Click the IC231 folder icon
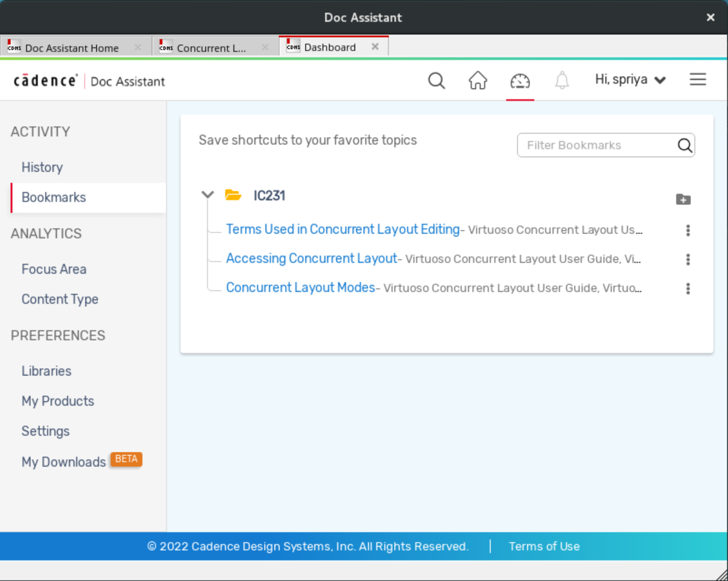Viewport: 728px width, 581px height. coord(233,195)
